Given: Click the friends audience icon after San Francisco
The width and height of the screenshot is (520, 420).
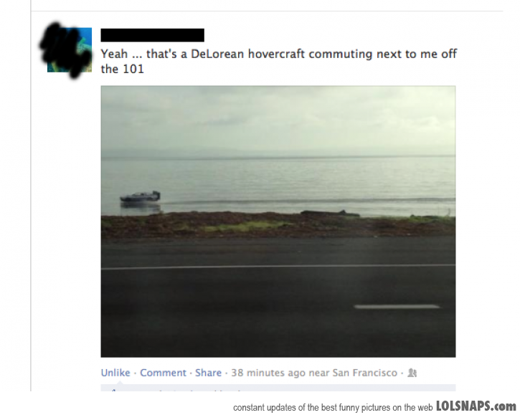Looking at the screenshot, I should (x=412, y=373).
